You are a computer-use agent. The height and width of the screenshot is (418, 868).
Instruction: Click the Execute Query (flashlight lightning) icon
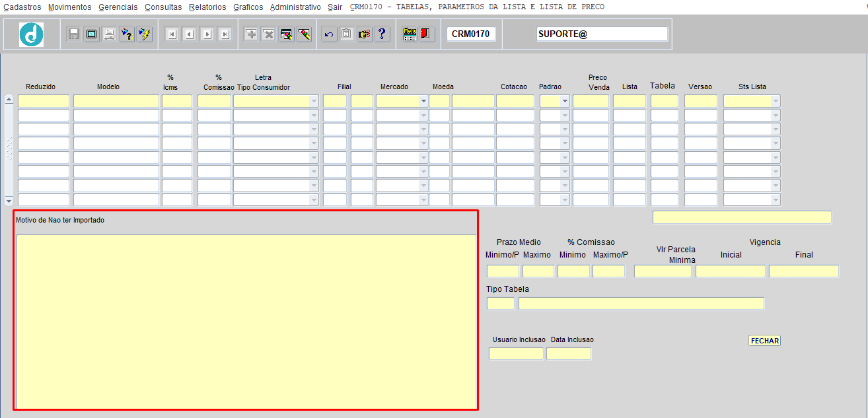pos(145,34)
